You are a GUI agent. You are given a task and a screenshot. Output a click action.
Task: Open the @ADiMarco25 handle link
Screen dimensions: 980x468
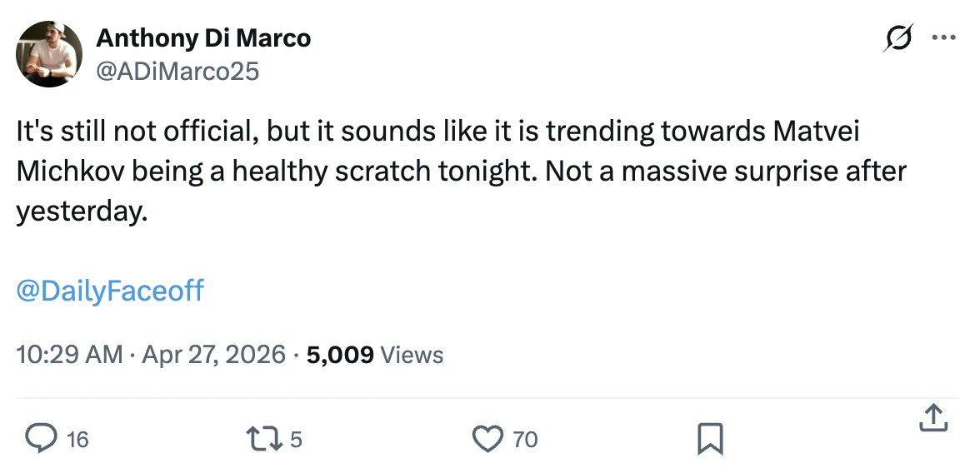pyautogui.click(x=177, y=72)
